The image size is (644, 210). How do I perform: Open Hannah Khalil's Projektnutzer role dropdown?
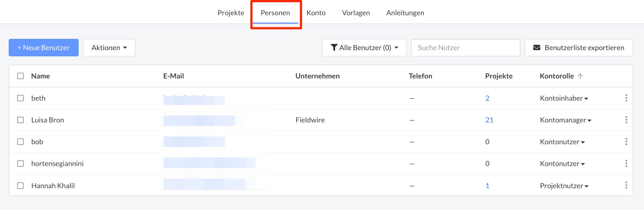point(564,186)
